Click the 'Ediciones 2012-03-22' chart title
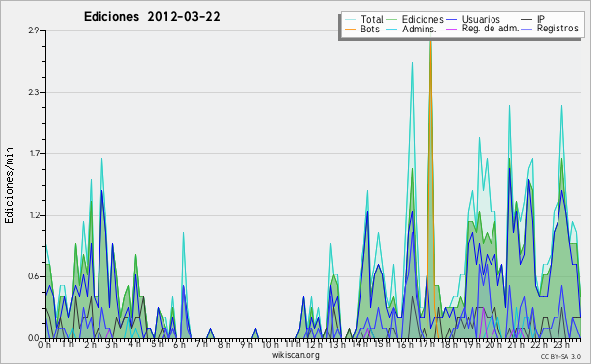The height and width of the screenshot is (364, 591). click(x=152, y=17)
